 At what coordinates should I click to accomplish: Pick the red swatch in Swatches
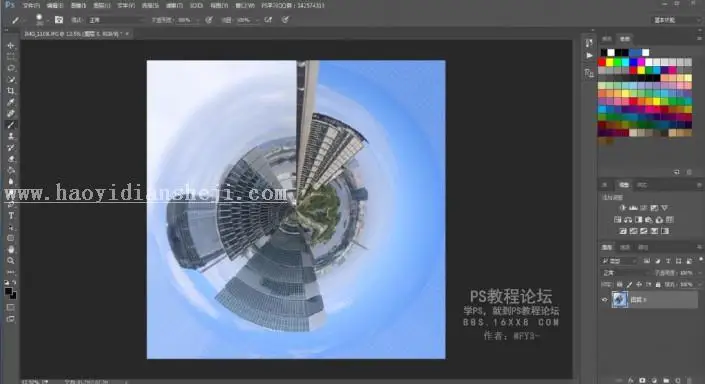pyautogui.click(x=602, y=62)
